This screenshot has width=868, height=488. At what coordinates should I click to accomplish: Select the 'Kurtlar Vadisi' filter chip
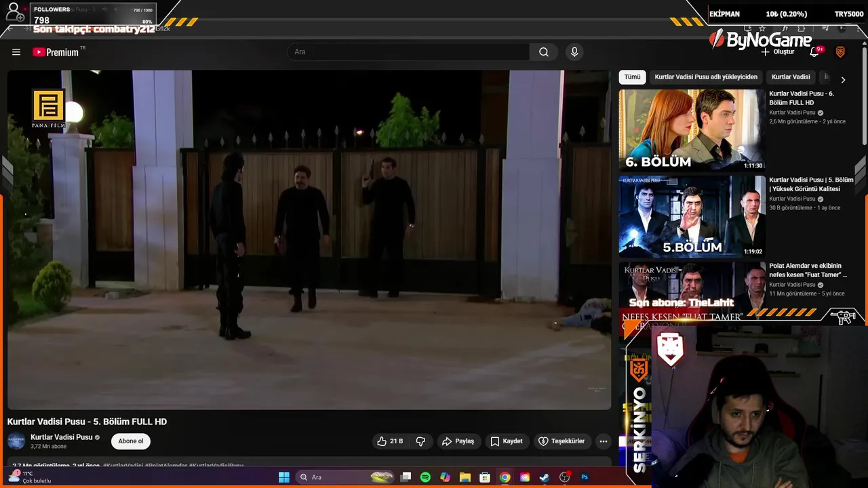[791, 77]
